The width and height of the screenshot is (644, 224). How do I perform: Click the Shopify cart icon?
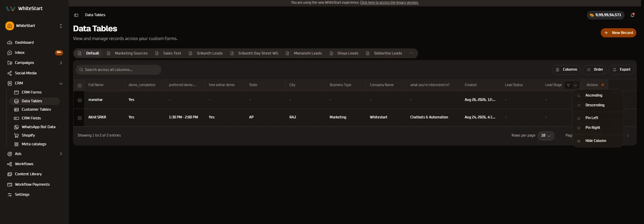16,136
